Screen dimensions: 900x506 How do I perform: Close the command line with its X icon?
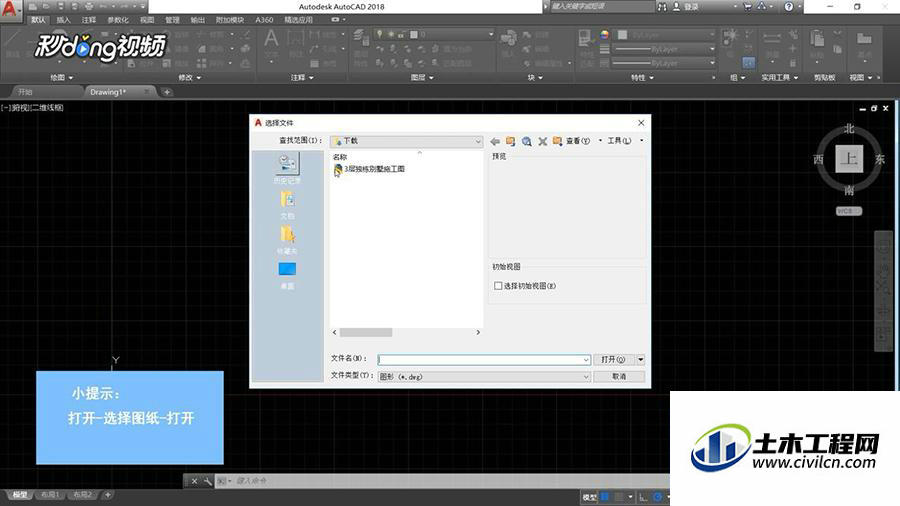coord(194,481)
